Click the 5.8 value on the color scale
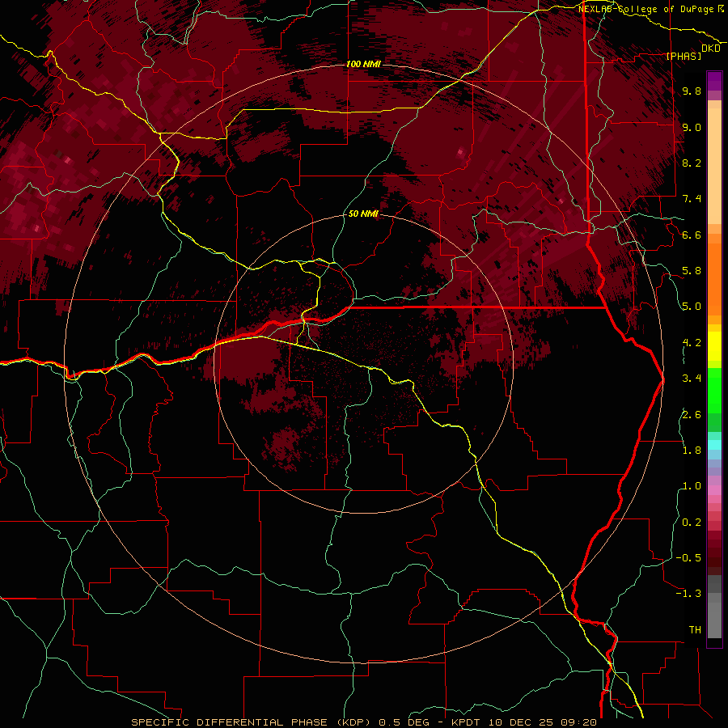Screen dimensions: 728x728 692,271
